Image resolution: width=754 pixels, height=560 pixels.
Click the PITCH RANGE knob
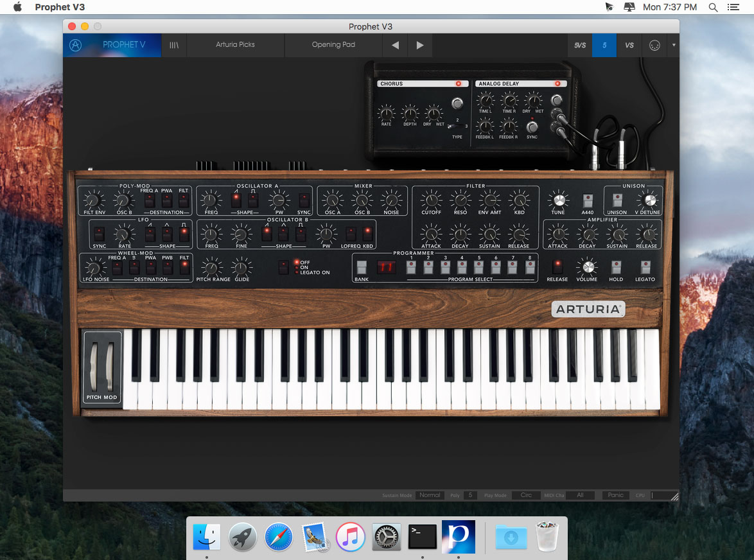[x=211, y=267]
